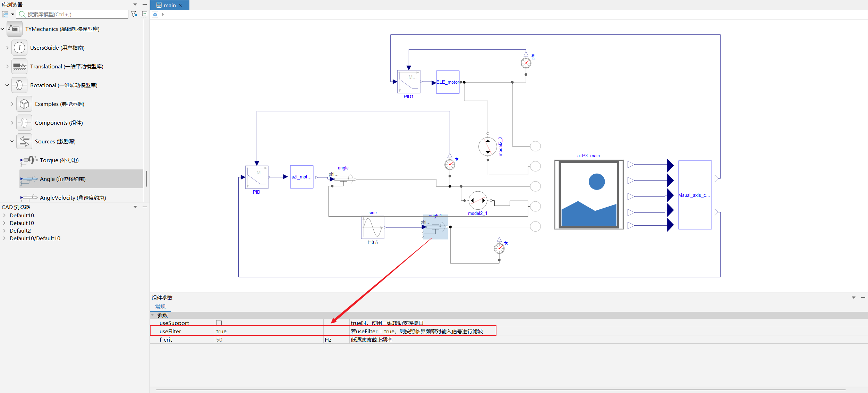Viewport: 868px width, 393px height.
Task: Expand the Components (组件) tree node
Action: [12, 123]
